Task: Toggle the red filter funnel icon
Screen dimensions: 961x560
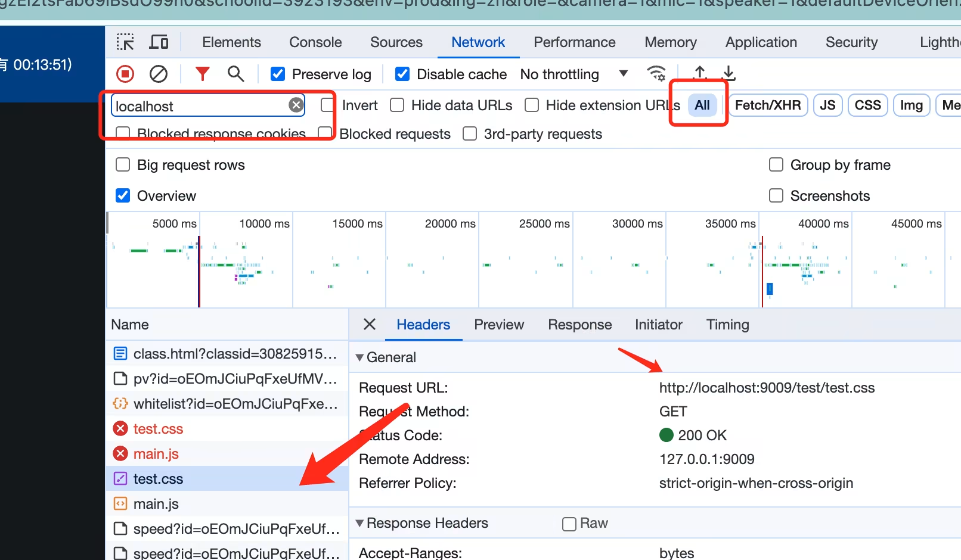Action: point(203,74)
